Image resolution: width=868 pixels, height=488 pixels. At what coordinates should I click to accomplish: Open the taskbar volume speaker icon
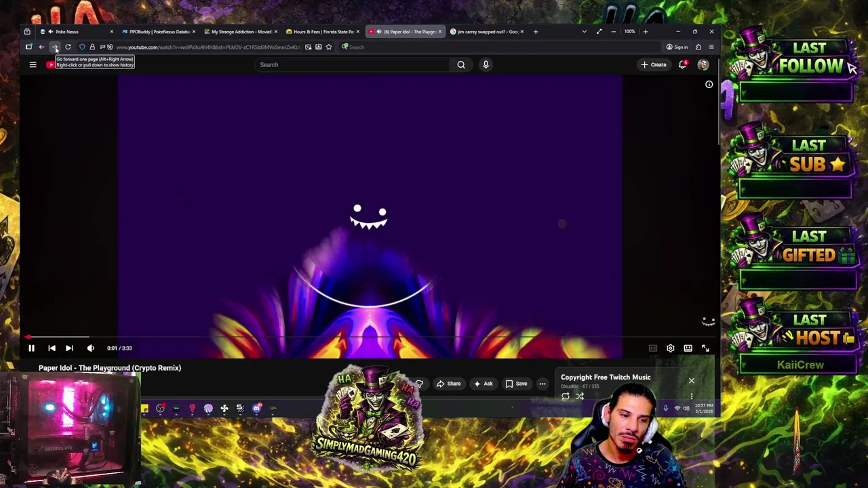tap(686, 409)
